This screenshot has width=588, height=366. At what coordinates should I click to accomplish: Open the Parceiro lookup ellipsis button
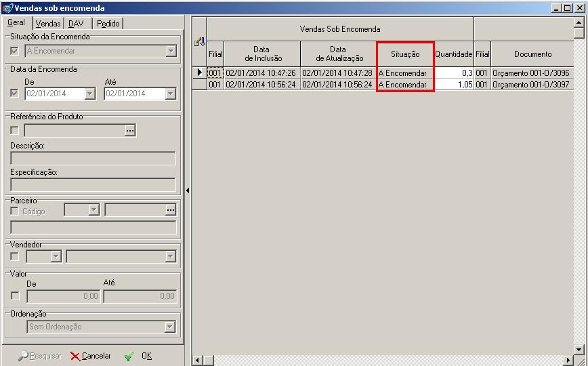(x=170, y=211)
